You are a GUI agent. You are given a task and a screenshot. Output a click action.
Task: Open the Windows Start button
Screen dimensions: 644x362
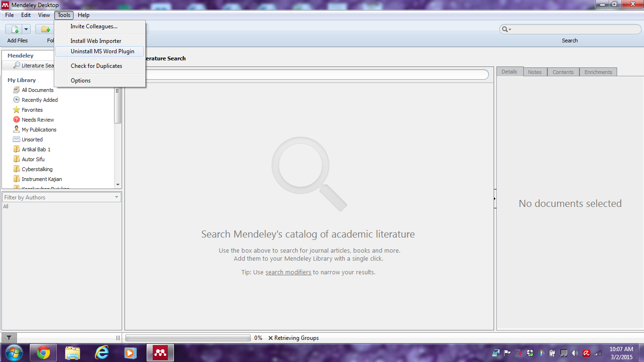[x=14, y=353]
